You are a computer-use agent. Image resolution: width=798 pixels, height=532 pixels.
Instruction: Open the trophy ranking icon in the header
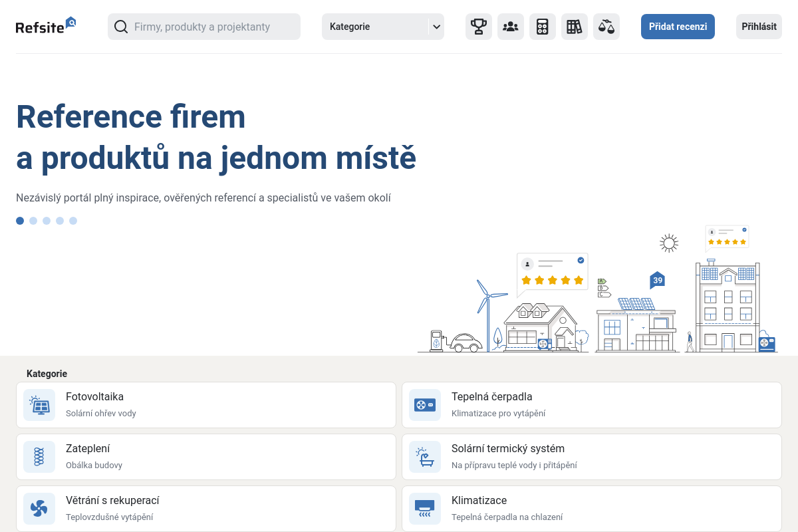(478, 27)
